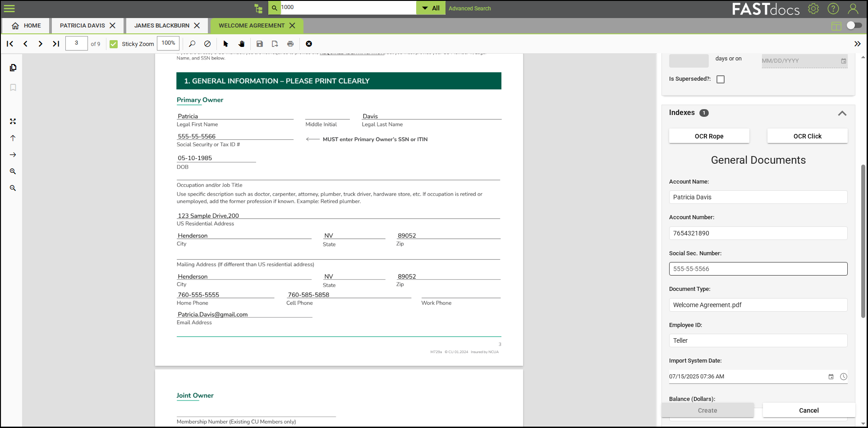The width and height of the screenshot is (868, 428).
Task: Flip the top-right toggle switch
Action: pyautogui.click(x=854, y=25)
